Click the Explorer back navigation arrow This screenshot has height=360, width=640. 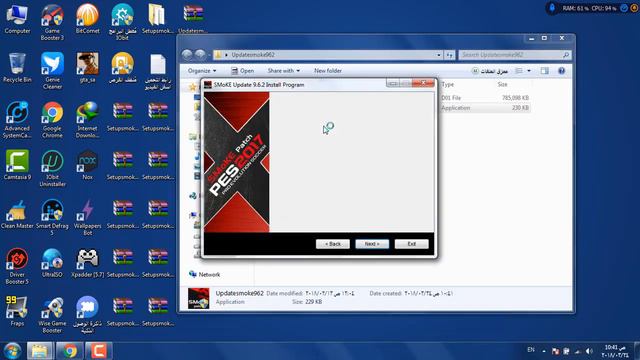187,54
